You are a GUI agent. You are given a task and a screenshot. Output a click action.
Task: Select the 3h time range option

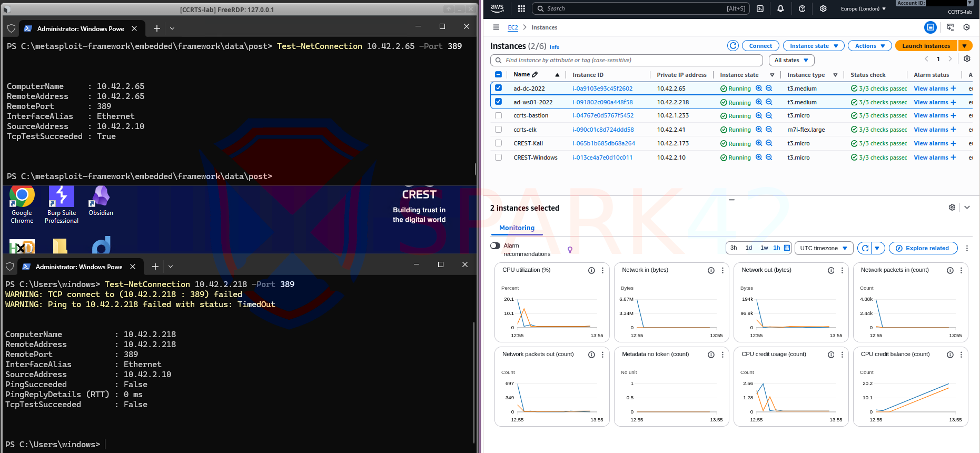(733, 248)
